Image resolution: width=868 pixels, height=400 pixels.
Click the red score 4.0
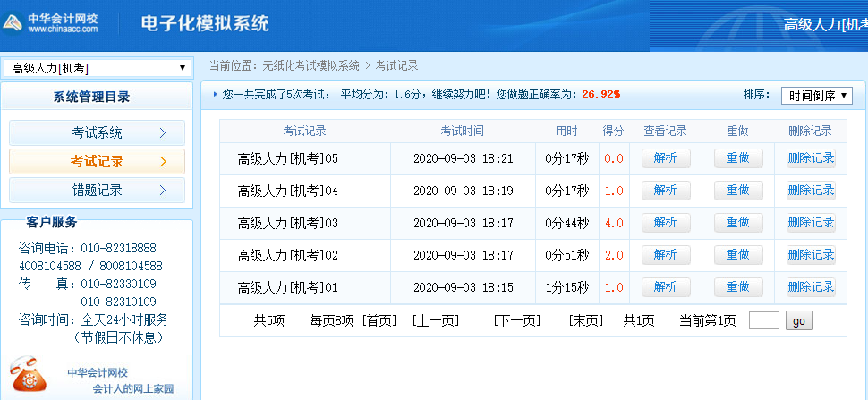614,224
